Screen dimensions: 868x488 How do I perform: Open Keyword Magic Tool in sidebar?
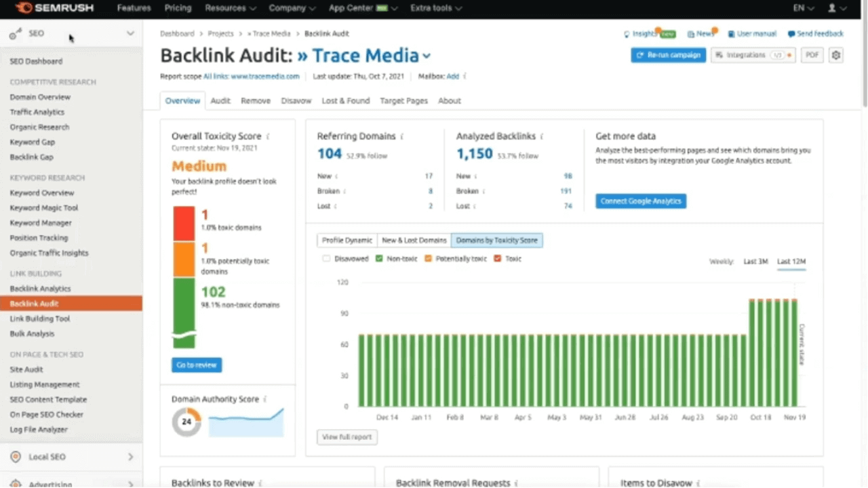[x=44, y=208]
